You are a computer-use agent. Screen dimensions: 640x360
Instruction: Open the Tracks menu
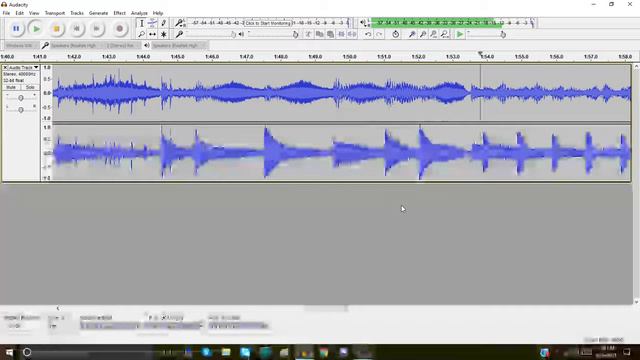[x=77, y=13]
